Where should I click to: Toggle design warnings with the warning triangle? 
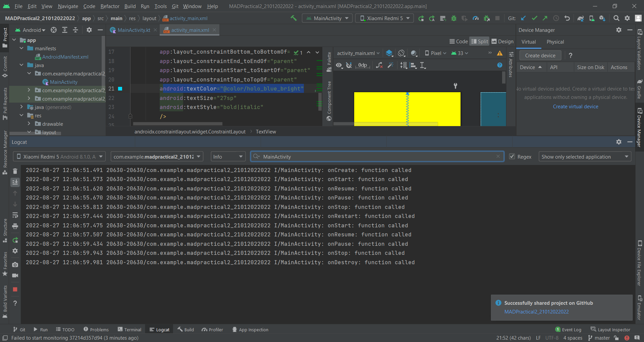[500, 53]
